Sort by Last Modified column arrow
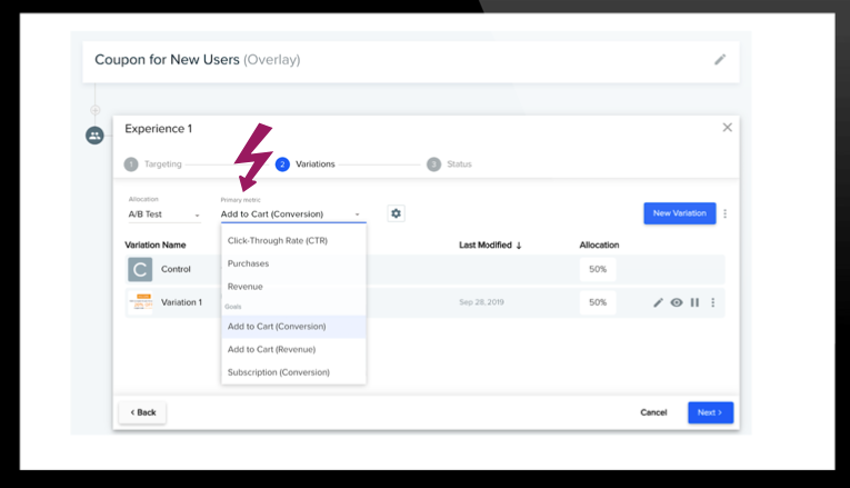Image resolution: width=850 pixels, height=488 pixels. coord(519,245)
